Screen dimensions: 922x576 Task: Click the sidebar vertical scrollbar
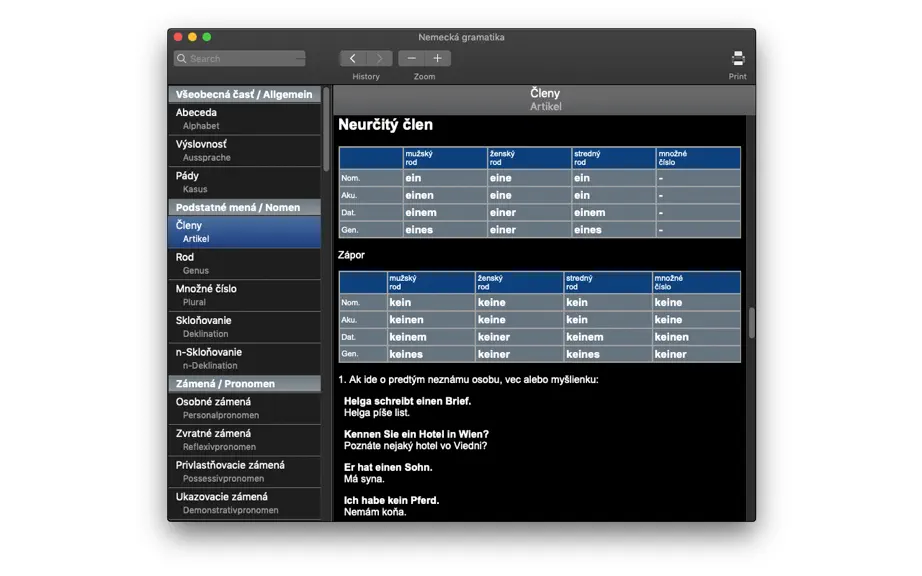(x=326, y=129)
